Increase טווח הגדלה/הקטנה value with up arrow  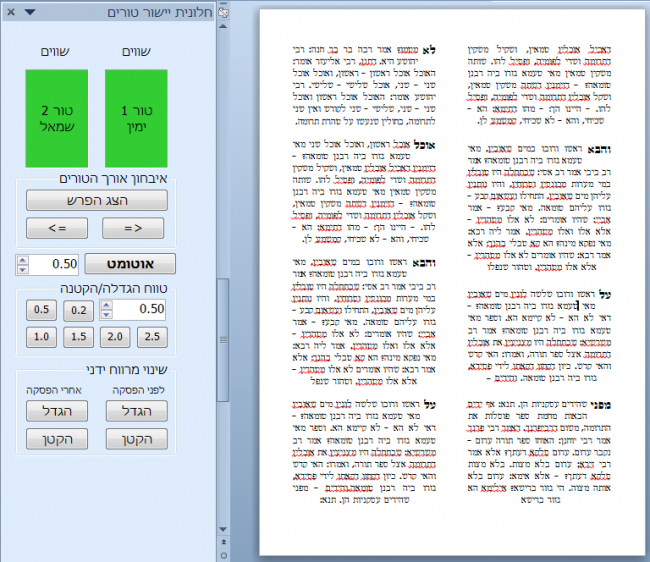(107, 305)
